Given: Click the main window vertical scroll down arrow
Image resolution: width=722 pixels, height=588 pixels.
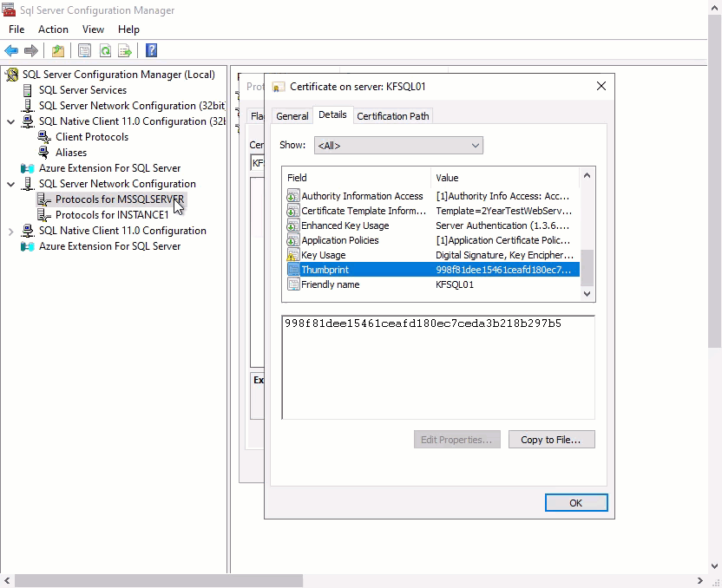Looking at the screenshot, I should point(714,566).
